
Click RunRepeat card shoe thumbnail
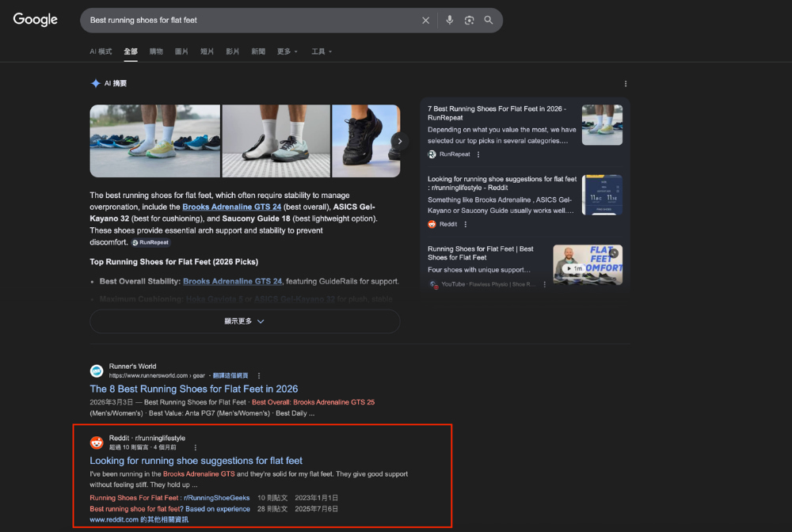point(602,124)
